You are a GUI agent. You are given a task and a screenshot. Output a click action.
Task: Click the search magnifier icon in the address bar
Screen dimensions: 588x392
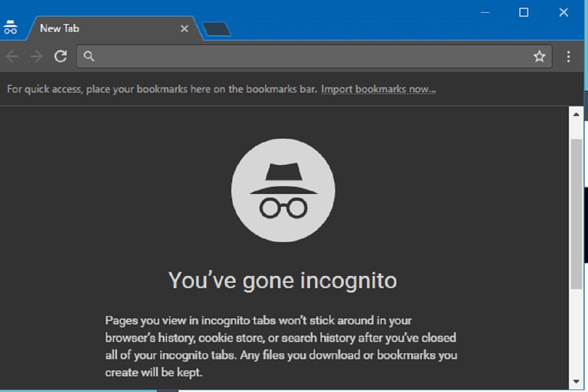coord(89,56)
